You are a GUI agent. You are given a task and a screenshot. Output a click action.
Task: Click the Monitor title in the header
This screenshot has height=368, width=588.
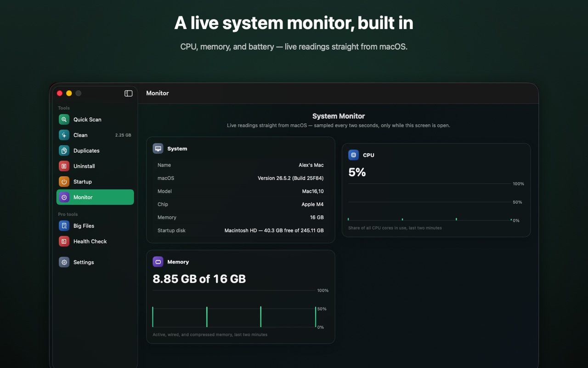click(158, 93)
